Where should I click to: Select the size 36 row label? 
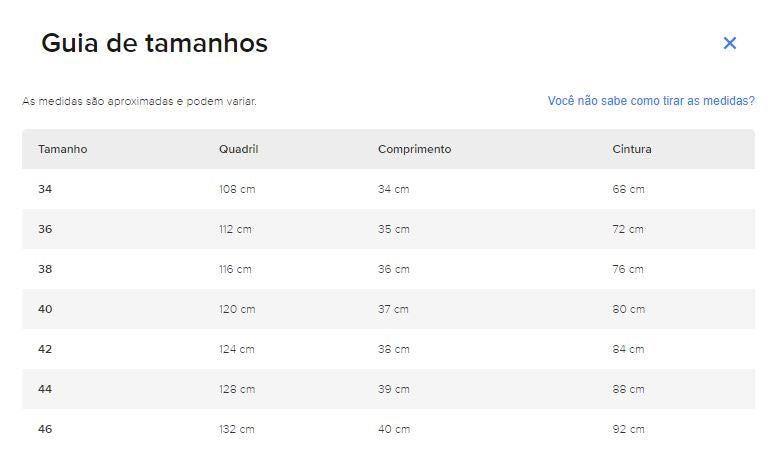45,229
